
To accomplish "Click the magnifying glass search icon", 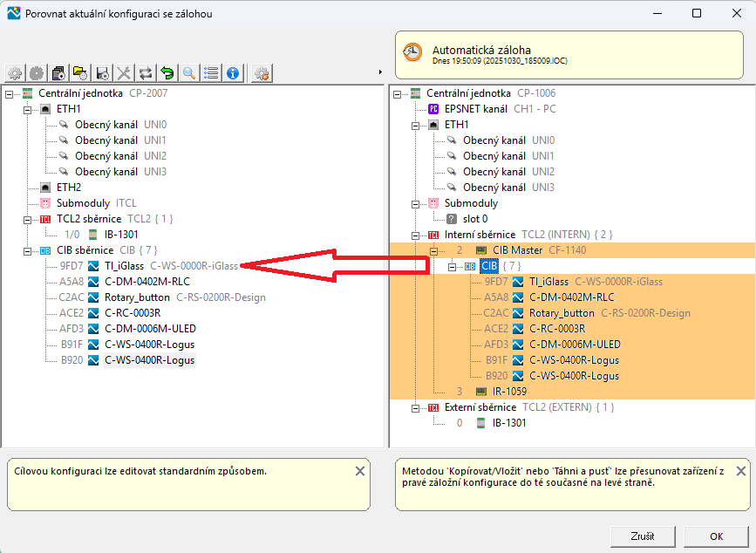I will pyautogui.click(x=188, y=73).
